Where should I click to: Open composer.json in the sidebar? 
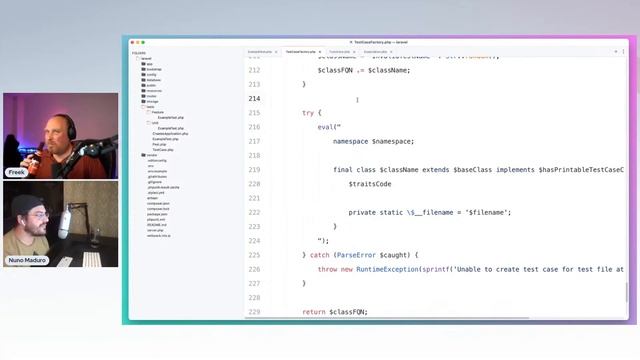pyautogui.click(x=158, y=203)
